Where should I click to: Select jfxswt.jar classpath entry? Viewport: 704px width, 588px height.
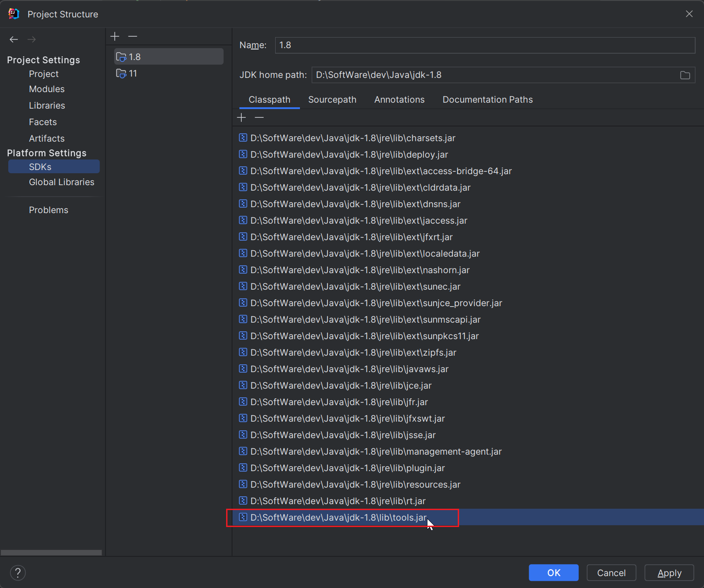tap(468, 418)
